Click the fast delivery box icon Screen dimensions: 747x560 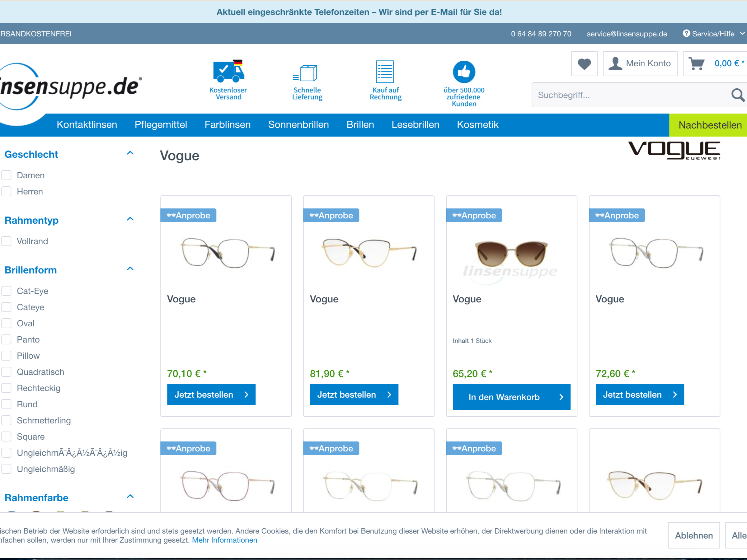pyautogui.click(x=305, y=73)
